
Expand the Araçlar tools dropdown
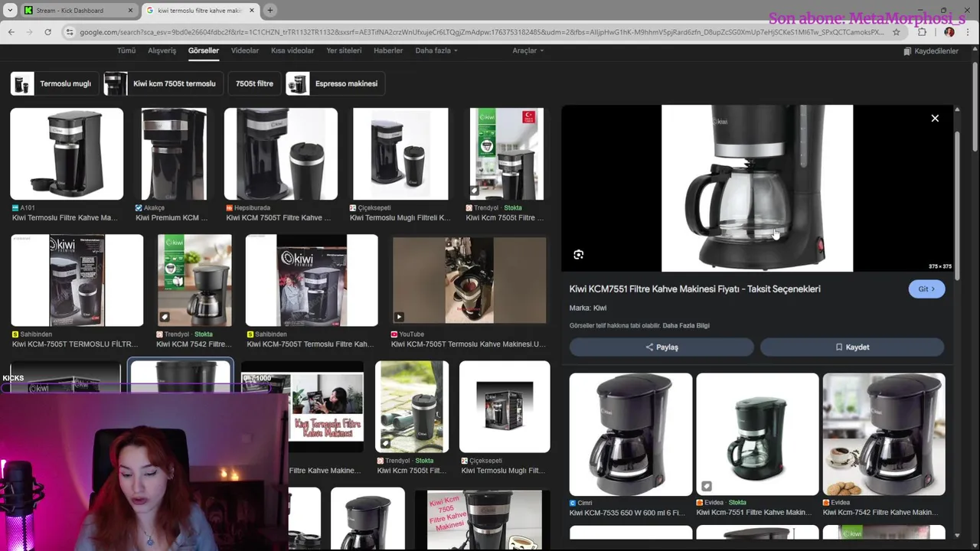pos(528,51)
